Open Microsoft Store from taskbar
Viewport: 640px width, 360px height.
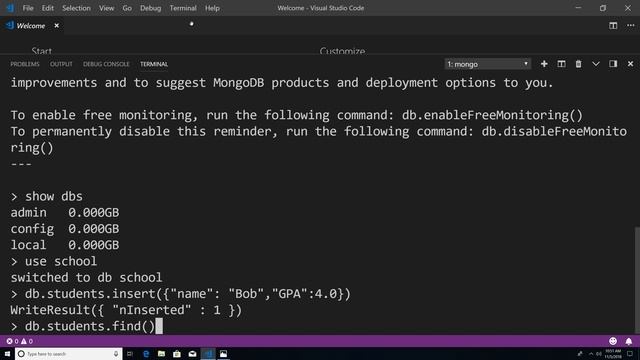[177, 354]
